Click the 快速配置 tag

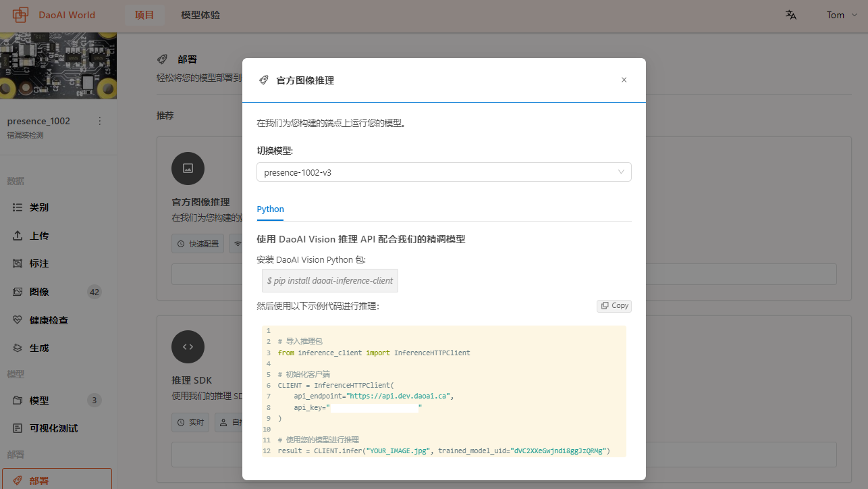pos(198,244)
